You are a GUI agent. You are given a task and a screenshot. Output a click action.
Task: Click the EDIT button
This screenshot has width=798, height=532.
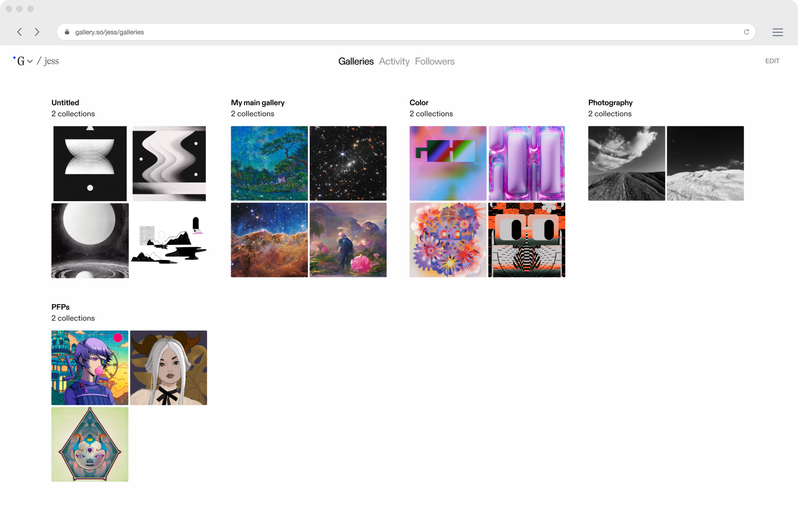click(772, 61)
